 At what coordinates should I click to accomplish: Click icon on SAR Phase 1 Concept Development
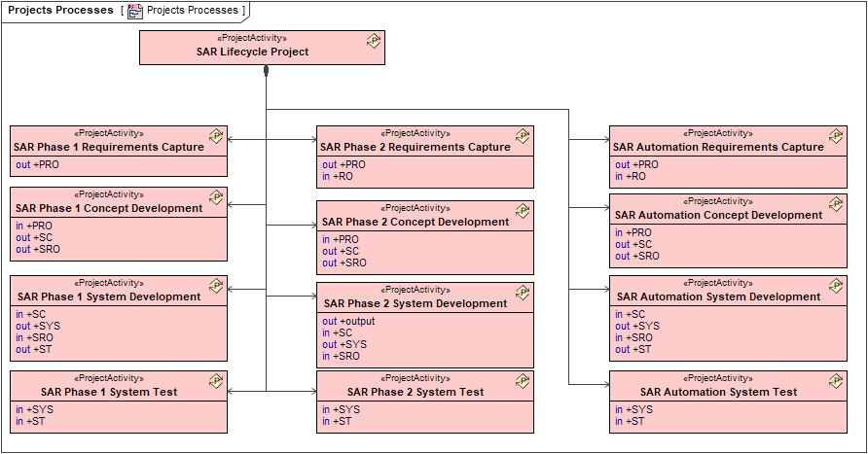click(x=215, y=197)
